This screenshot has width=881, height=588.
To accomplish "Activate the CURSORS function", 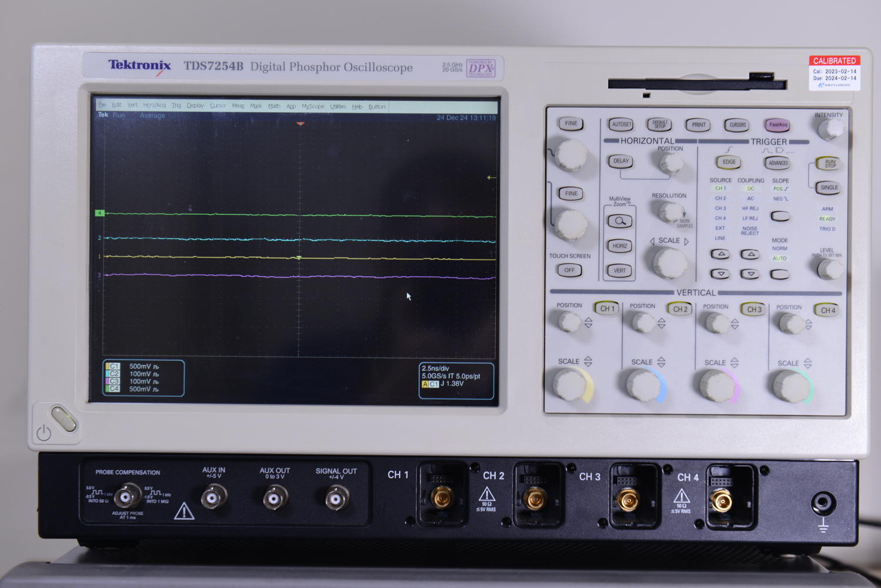I will [x=737, y=125].
